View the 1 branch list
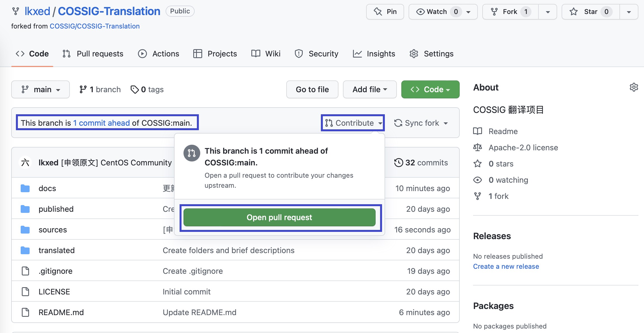 point(100,89)
